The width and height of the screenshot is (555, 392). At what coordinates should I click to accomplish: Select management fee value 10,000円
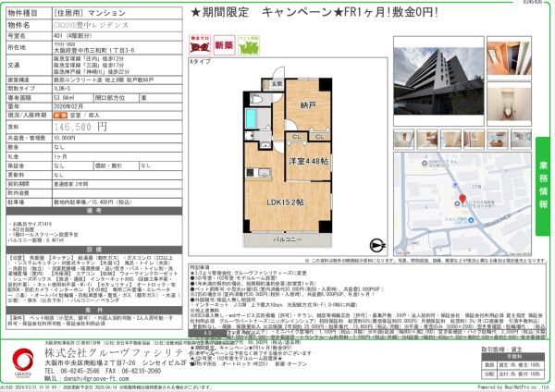click(65, 138)
